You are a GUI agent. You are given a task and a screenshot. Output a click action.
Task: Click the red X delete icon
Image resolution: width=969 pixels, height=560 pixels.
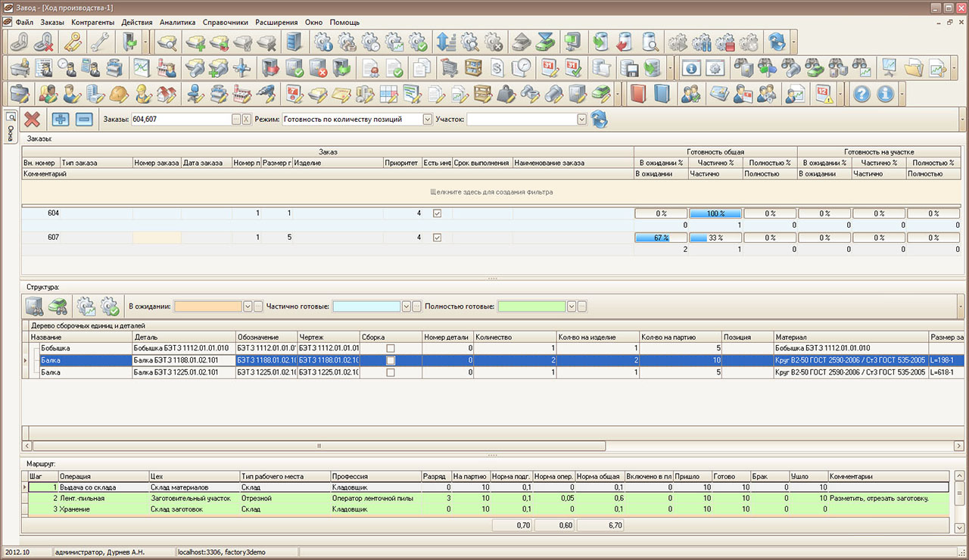[x=33, y=119]
